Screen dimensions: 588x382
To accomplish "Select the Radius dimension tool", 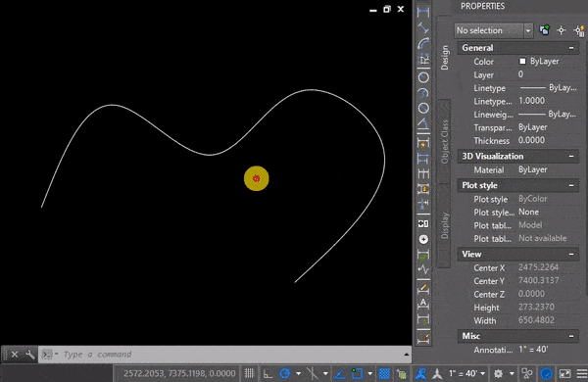I will click(423, 77).
